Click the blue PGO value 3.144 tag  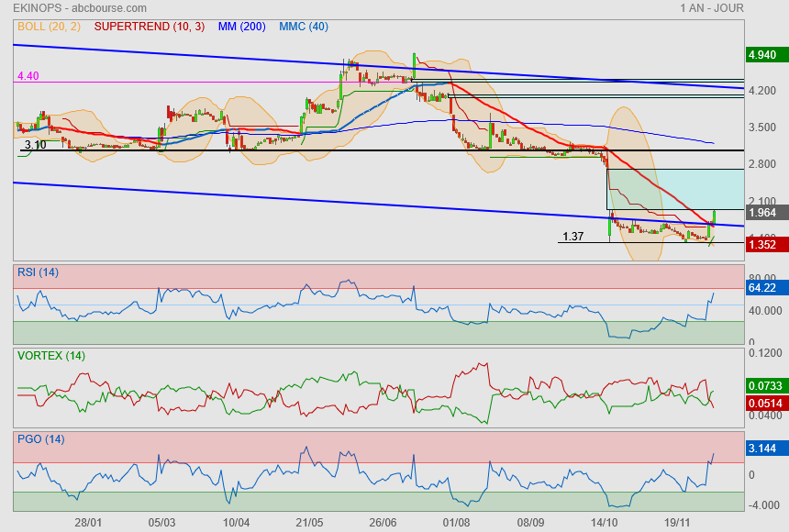(x=762, y=449)
